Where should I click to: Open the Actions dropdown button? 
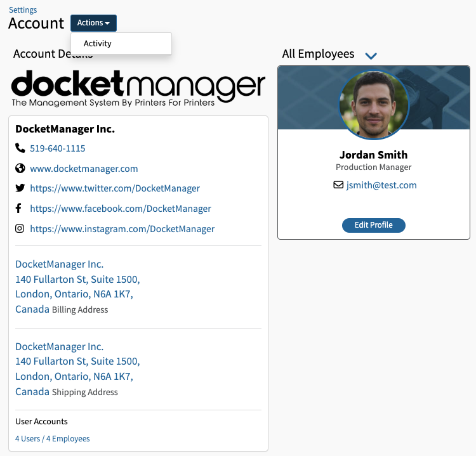(93, 23)
